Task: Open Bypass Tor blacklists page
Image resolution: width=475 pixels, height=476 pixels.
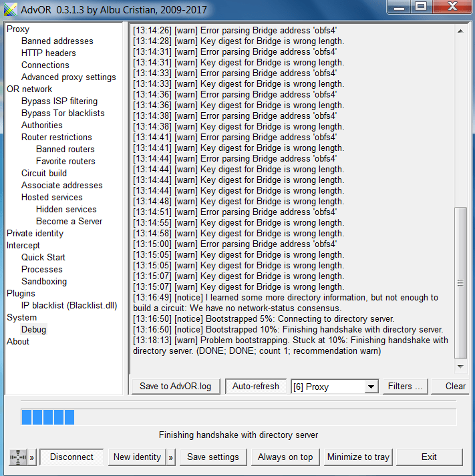Action: click(63, 113)
